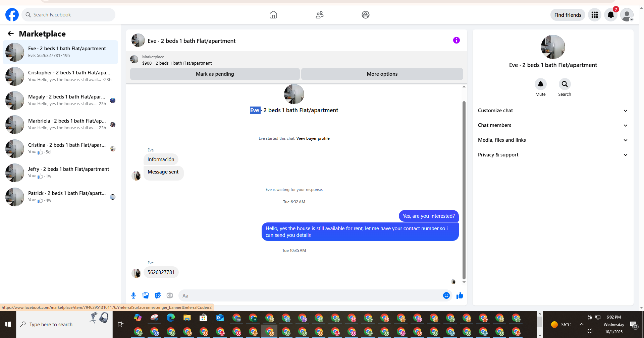The image size is (644, 338).
Task: Click the Facebook logo
Action: [x=12, y=15]
